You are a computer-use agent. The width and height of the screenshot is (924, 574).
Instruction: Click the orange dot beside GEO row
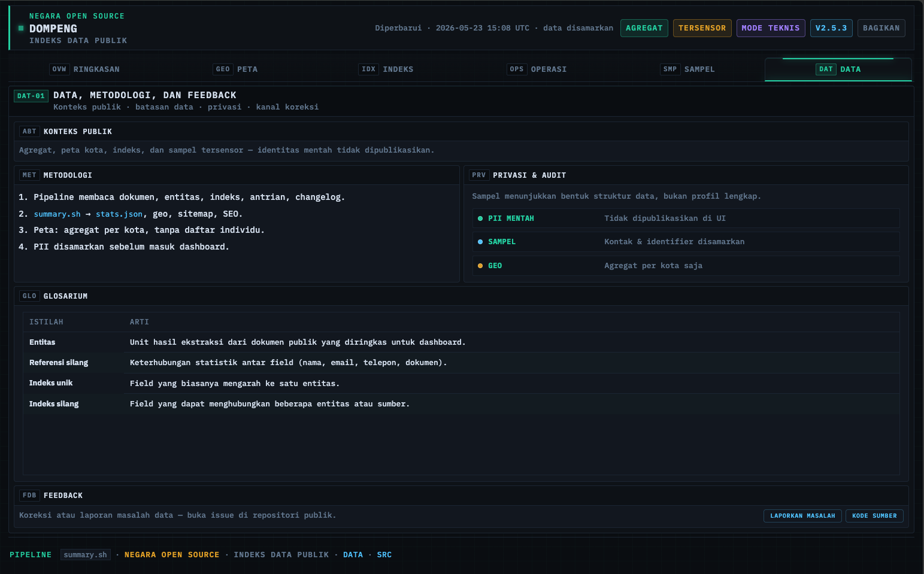[x=480, y=266]
